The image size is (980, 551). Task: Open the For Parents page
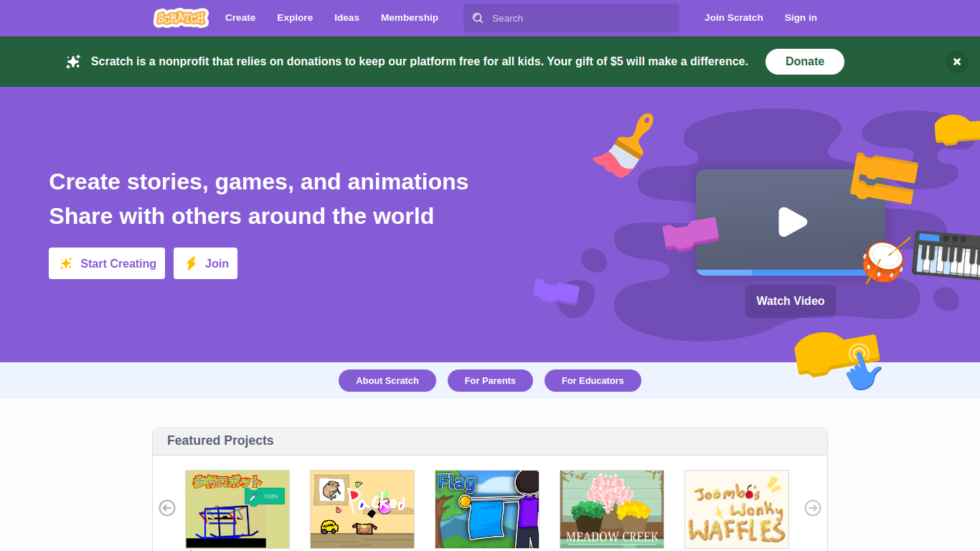pyautogui.click(x=490, y=381)
